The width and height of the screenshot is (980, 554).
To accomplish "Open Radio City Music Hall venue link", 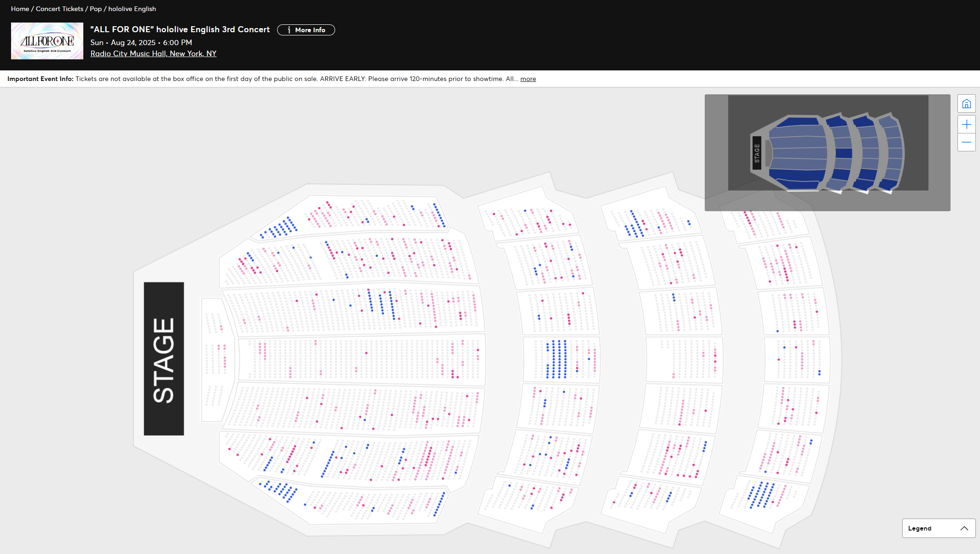I will 153,53.
